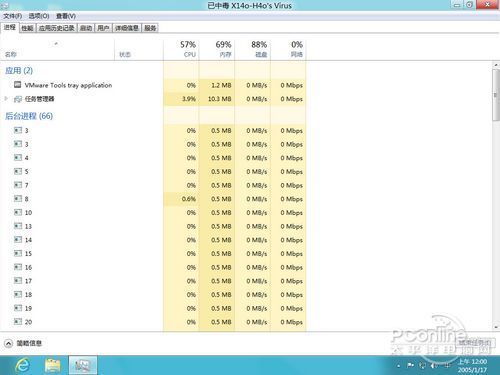
Task: Select the icon of background process 19
Action: (x=18, y=308)
